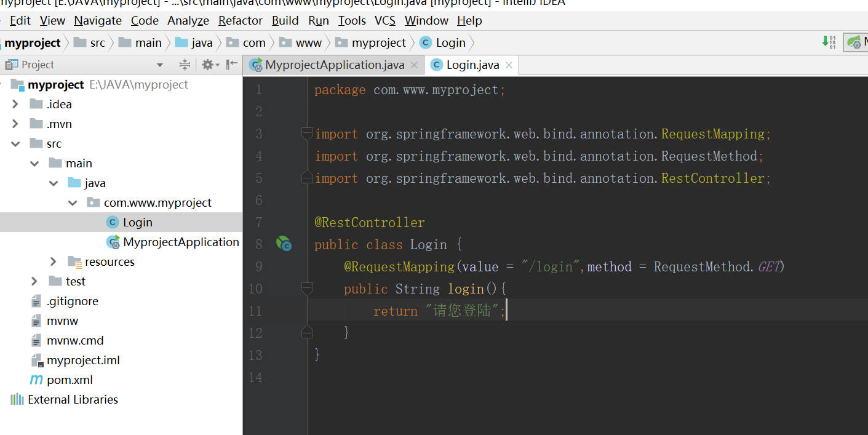
Task: Click the Build project binary-arrow icon
Action: click(829, 42)
